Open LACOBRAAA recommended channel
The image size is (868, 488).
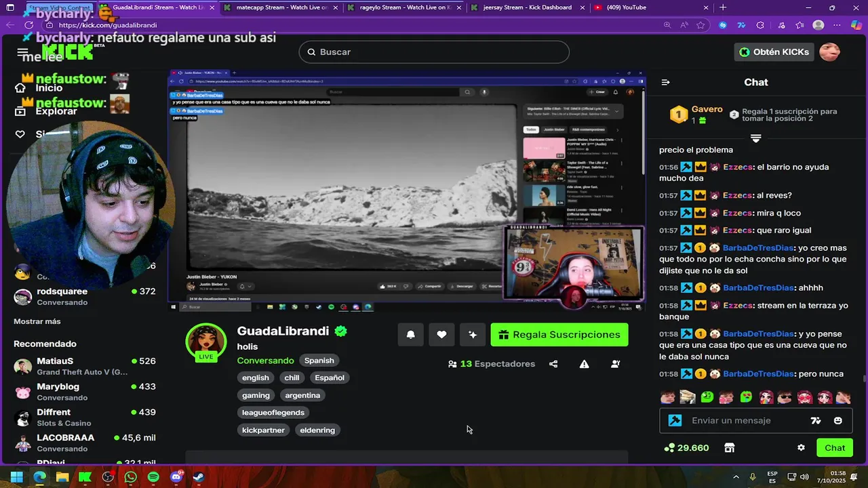[x=85, y=443]
